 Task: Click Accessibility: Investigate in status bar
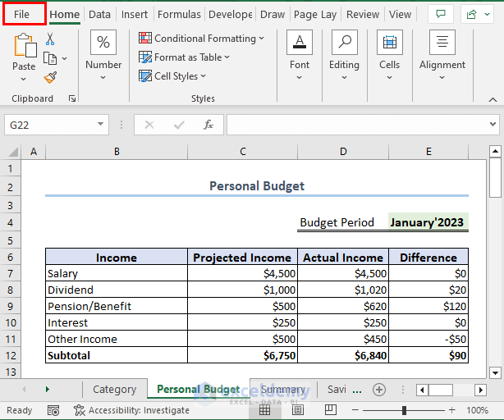click(x=132, y=410)
